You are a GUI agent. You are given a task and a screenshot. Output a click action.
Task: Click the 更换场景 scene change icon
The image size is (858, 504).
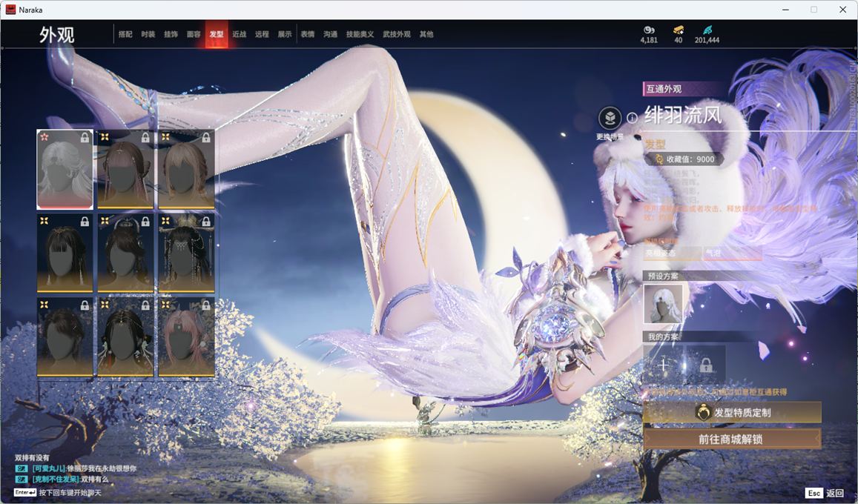(610, 118)
